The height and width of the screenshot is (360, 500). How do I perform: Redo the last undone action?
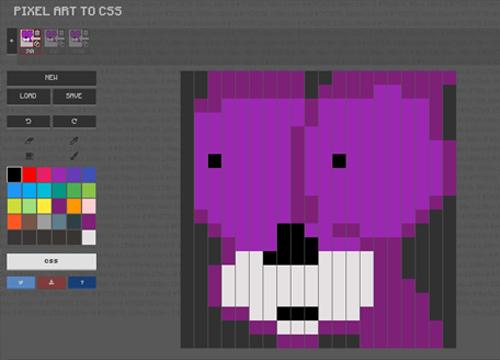(74, 121)
